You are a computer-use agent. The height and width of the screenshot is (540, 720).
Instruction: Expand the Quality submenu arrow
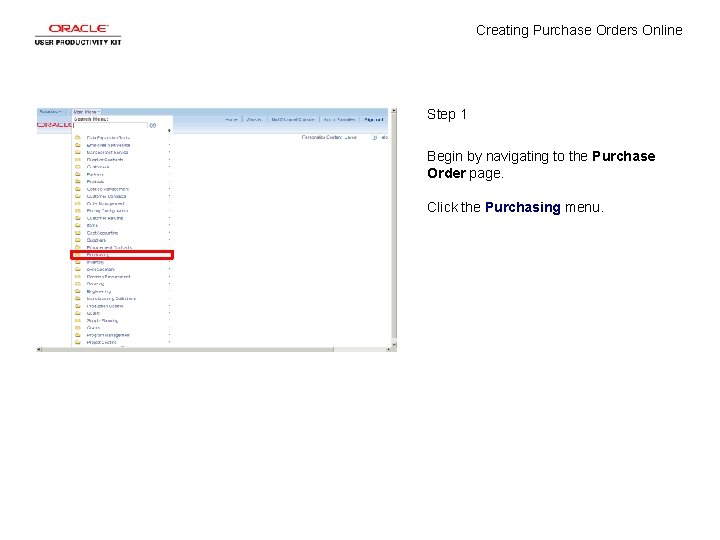pos(169,314)
